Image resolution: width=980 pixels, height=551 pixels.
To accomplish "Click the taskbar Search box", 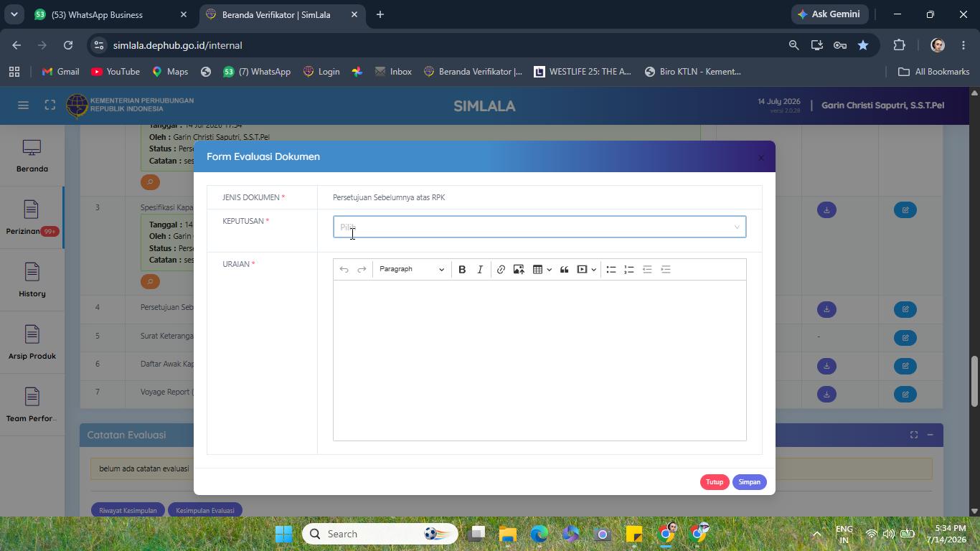I will [x=380, y=534].
